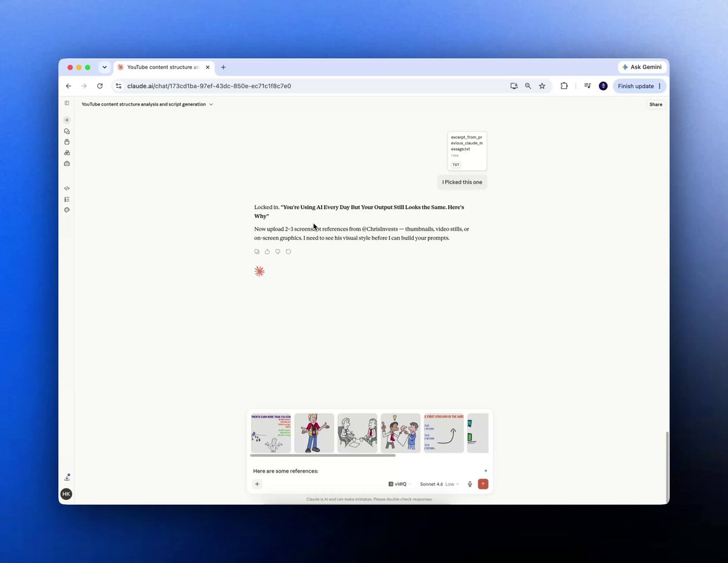Select the YouTube content structure browser tab
This screenshot has height=563, width=728.
click(x=163, y=67)
